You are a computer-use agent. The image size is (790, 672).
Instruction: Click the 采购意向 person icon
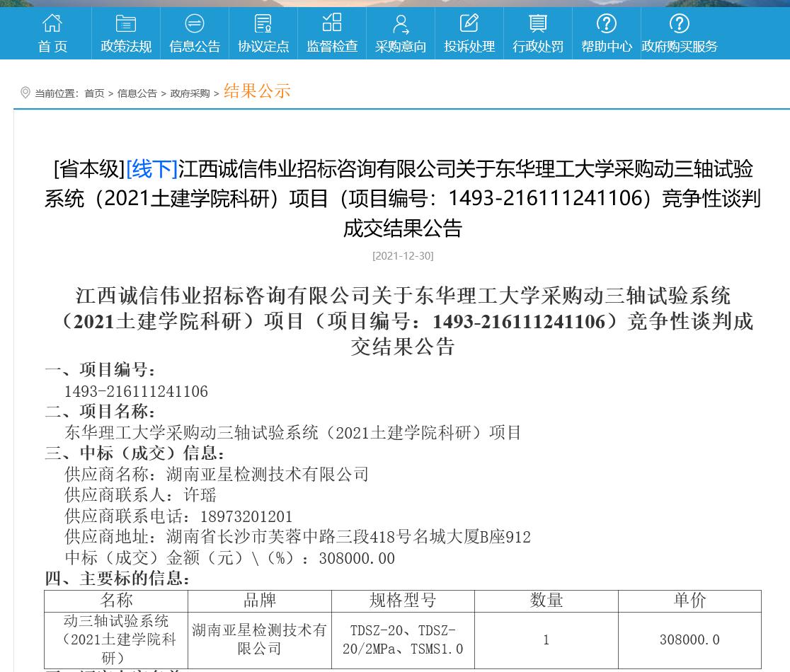point(401,24)
